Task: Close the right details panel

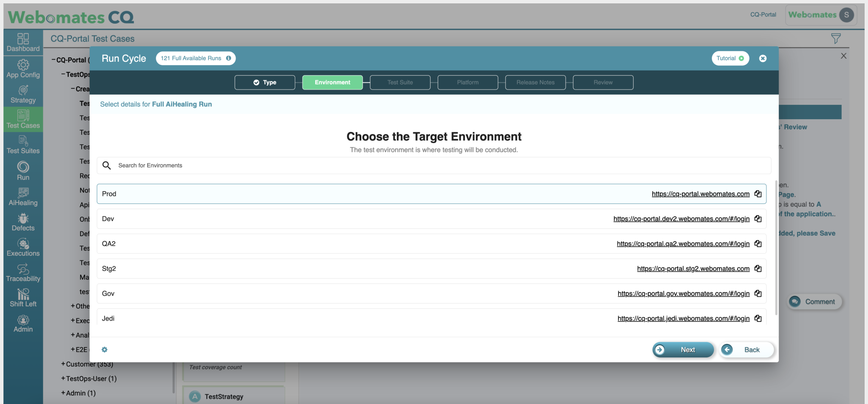Action: [x=843, y=56]
